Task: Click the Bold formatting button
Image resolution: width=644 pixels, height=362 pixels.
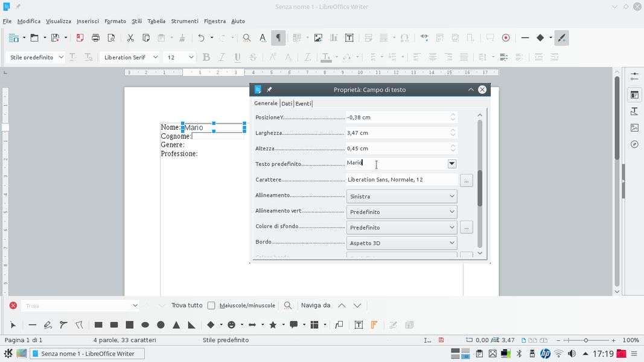Action: tap(206, 57)
